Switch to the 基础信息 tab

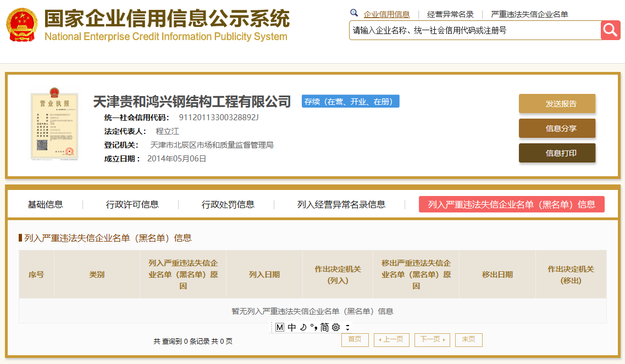45,204
